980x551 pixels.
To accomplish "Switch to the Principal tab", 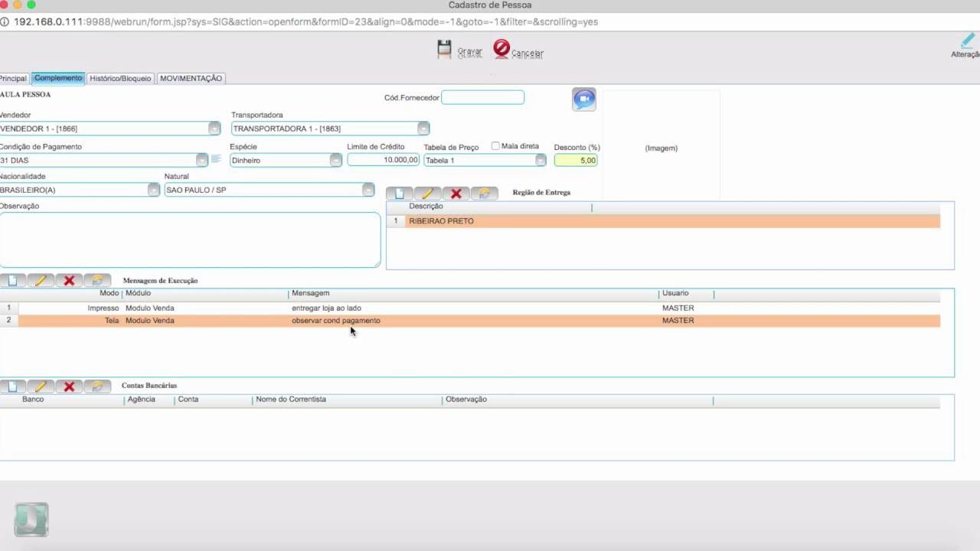I will (14, 78).
